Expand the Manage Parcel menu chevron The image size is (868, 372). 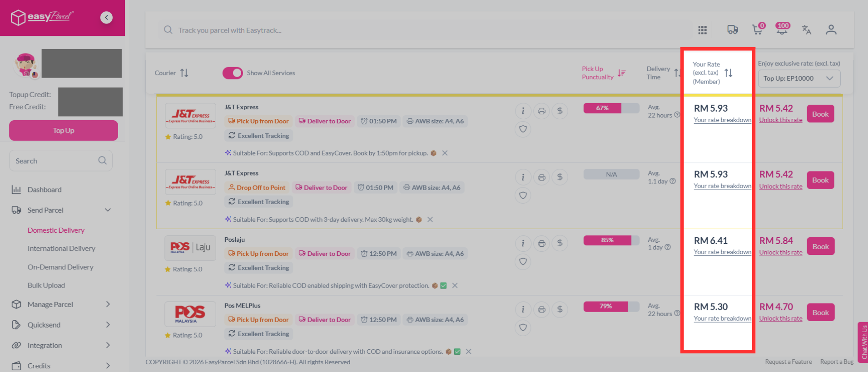[x=108, y=304]
